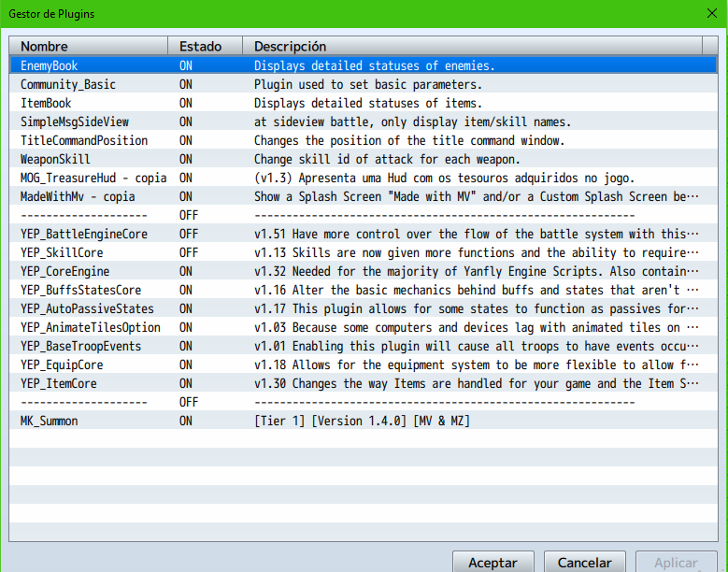Click the 'v1.01 Enabling this plugin' description
The height and width of the screenshot is (572, 728).
(x=477, y=346)
